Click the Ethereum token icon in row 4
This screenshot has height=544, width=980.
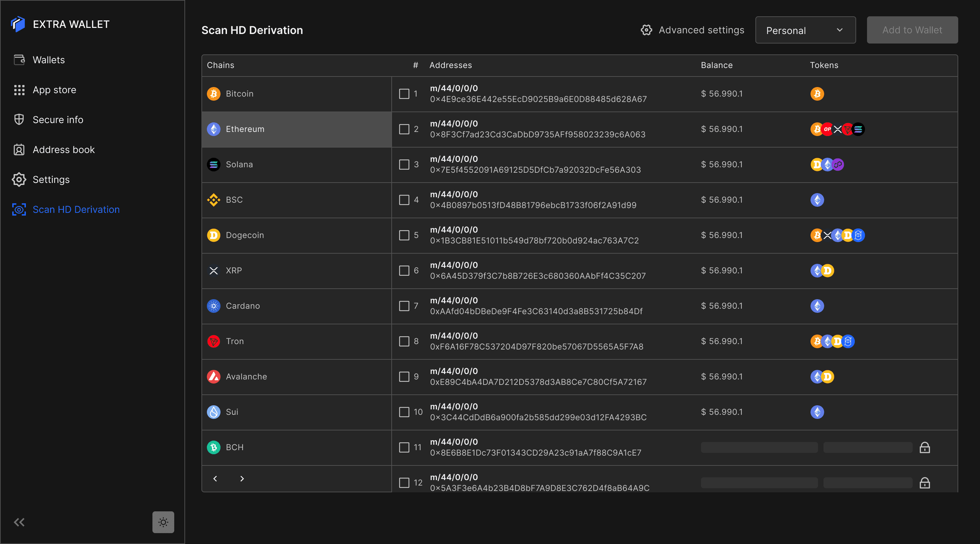point(817,200)
